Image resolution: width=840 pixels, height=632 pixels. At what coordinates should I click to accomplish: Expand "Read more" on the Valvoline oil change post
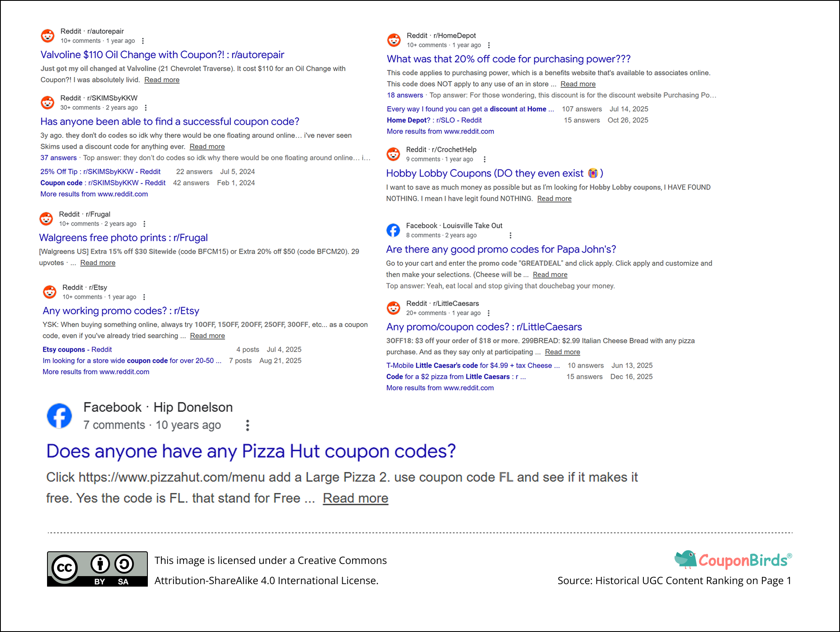point(162,79)
